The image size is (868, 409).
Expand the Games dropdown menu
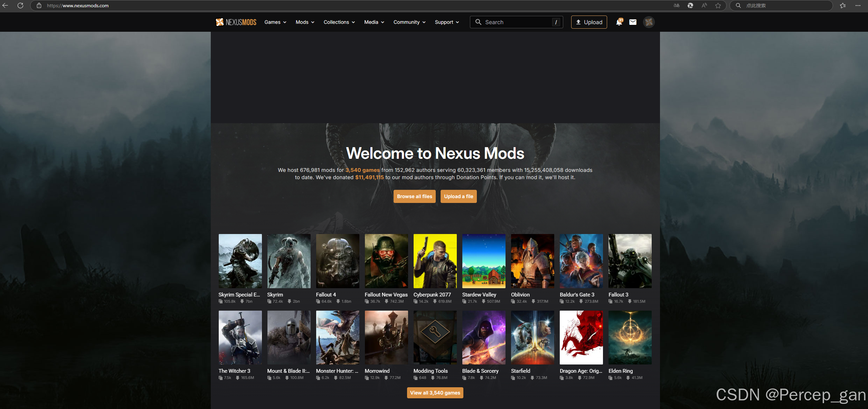pos(275,22)
